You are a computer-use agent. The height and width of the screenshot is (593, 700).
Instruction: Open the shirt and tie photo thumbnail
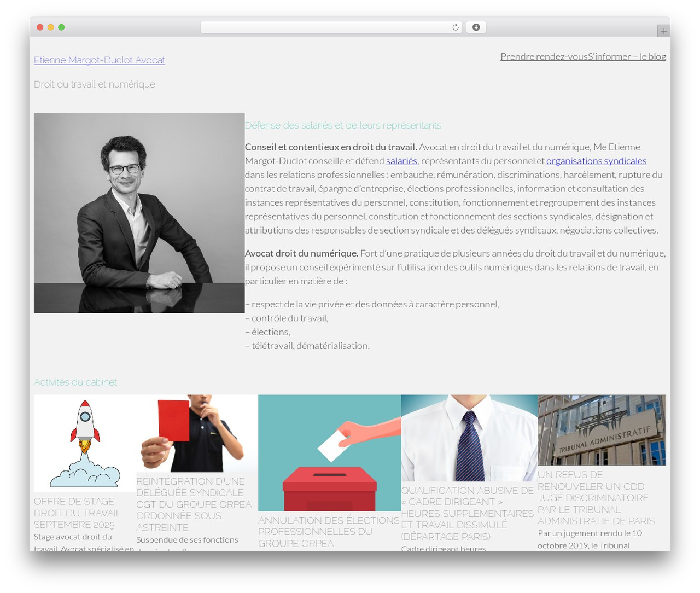tap(469, 438)
